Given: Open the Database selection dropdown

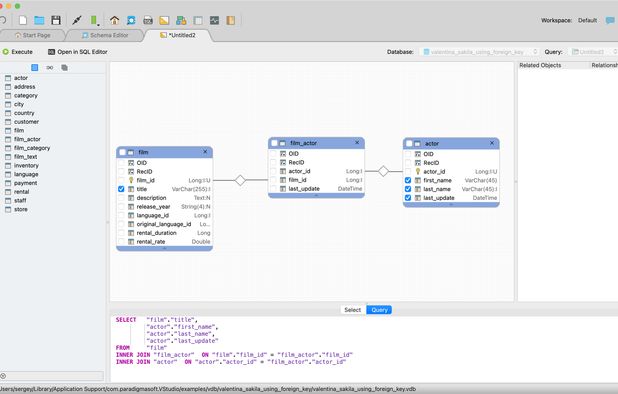Looking at the screenshot, I should tap(479, 52).
